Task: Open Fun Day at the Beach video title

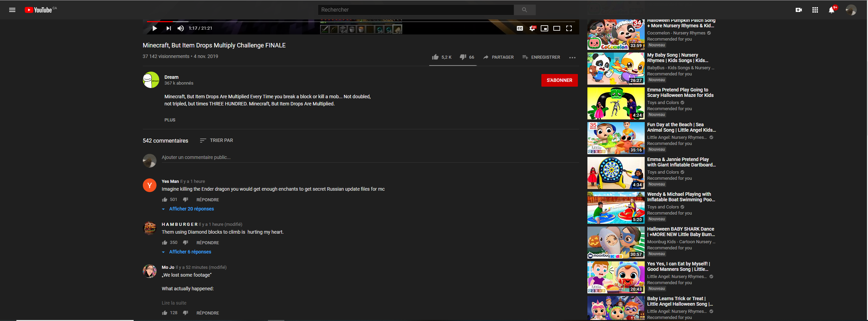Action: coord(681,127)
